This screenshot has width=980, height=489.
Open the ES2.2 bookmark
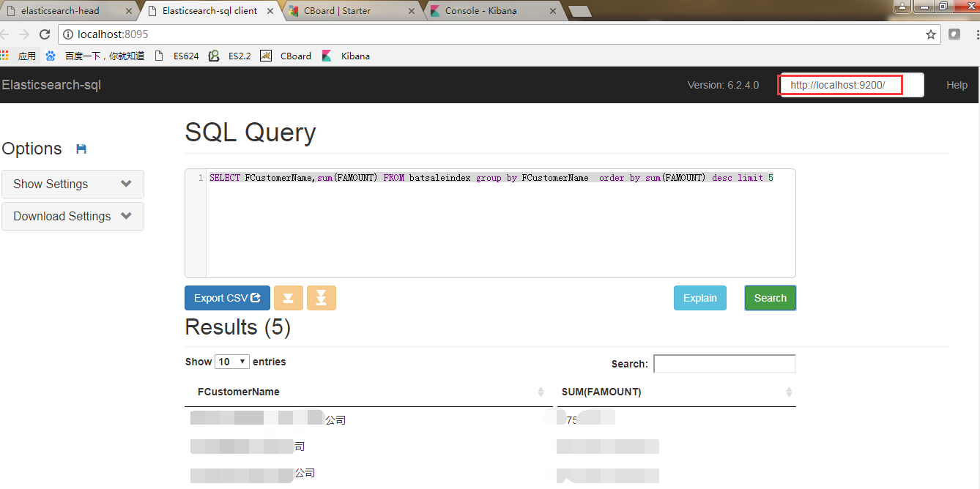point(229,56)
